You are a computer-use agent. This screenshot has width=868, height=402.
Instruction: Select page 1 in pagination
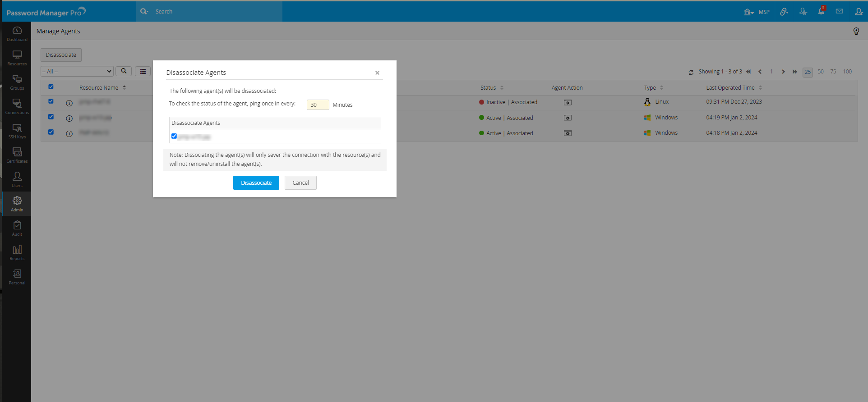(x=771, y=72)
